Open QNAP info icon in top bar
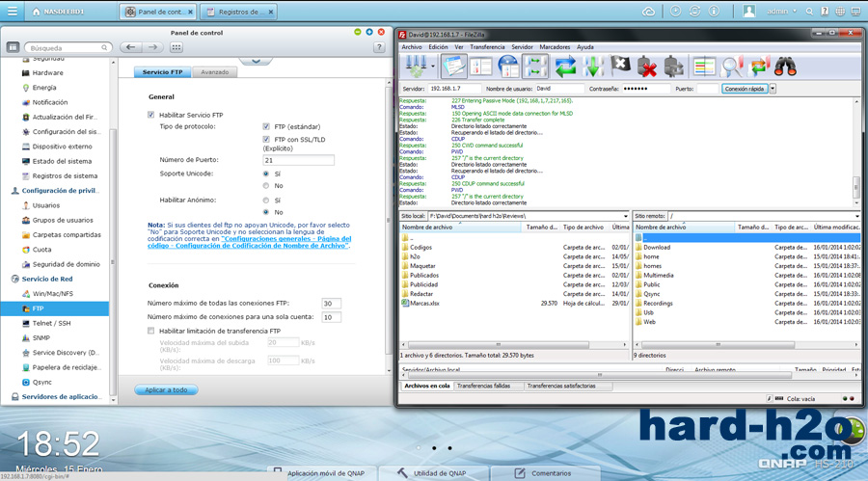 point(714,11)
